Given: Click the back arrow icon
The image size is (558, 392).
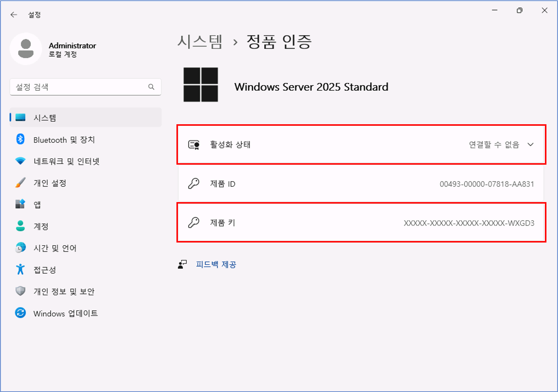Looking at the screenshot, I should (x=14, y=15).
